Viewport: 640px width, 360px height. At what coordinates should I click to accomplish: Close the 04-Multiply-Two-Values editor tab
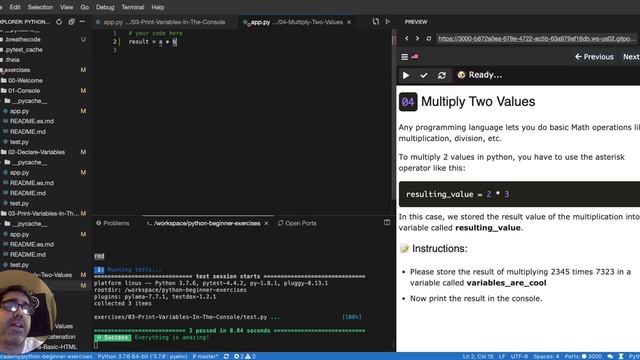349,22
